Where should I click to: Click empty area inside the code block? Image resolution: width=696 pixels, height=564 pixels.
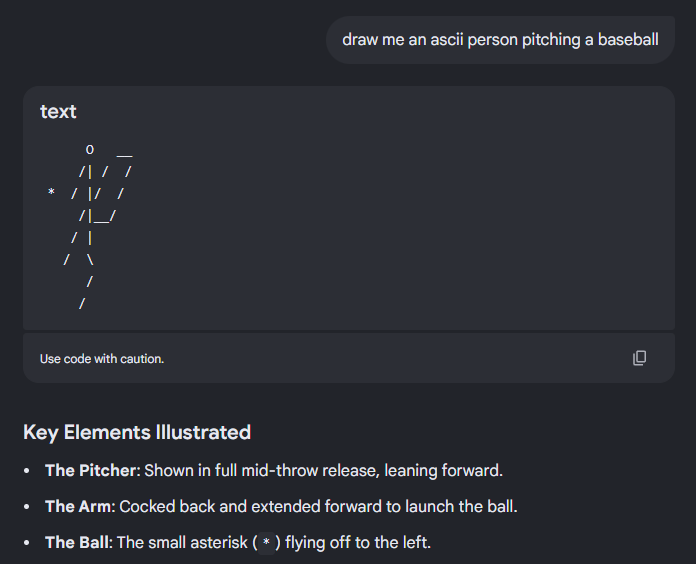[399, 222]
